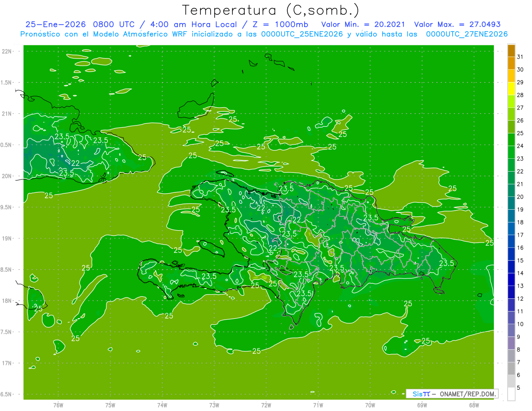
Task: Click the '10' value on the color legend
Action: point(520,324)
